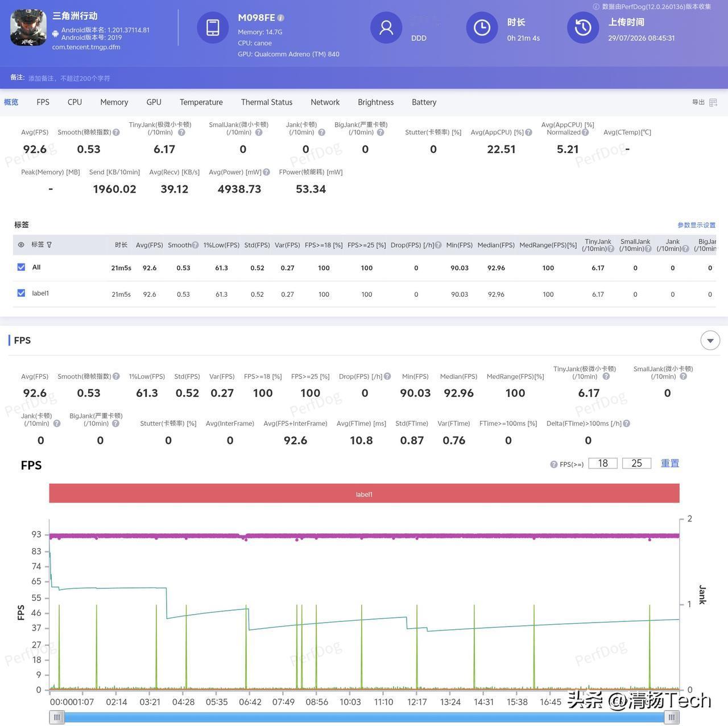Toggle the eye visibility icon in label header
The image size is (728, 726).
pos(21,244)
